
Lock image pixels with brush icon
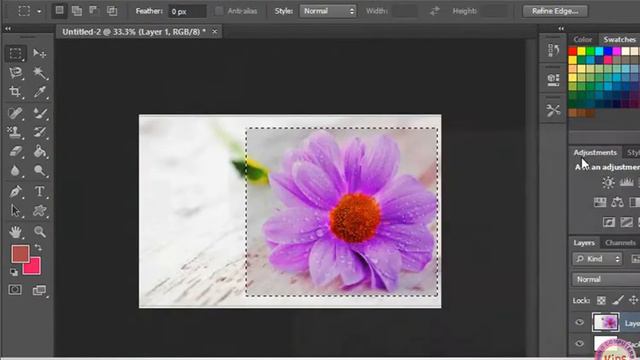coord(618,301)
